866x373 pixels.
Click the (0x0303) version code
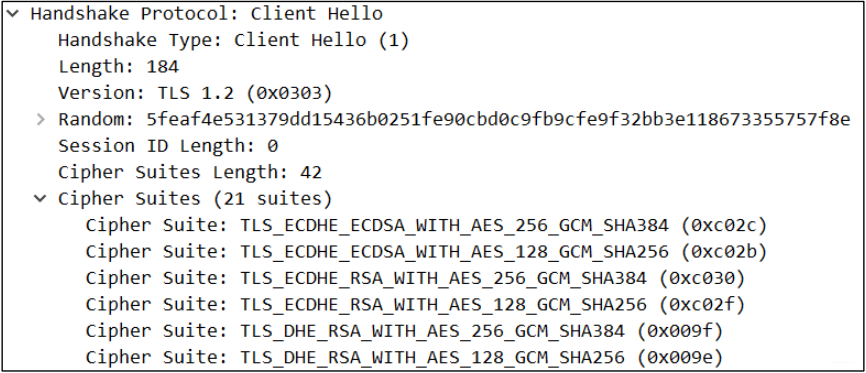289,93
